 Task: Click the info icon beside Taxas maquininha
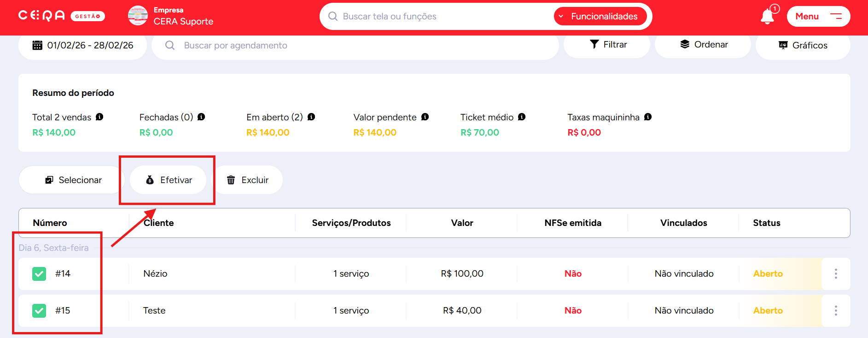tap(648, 117)
